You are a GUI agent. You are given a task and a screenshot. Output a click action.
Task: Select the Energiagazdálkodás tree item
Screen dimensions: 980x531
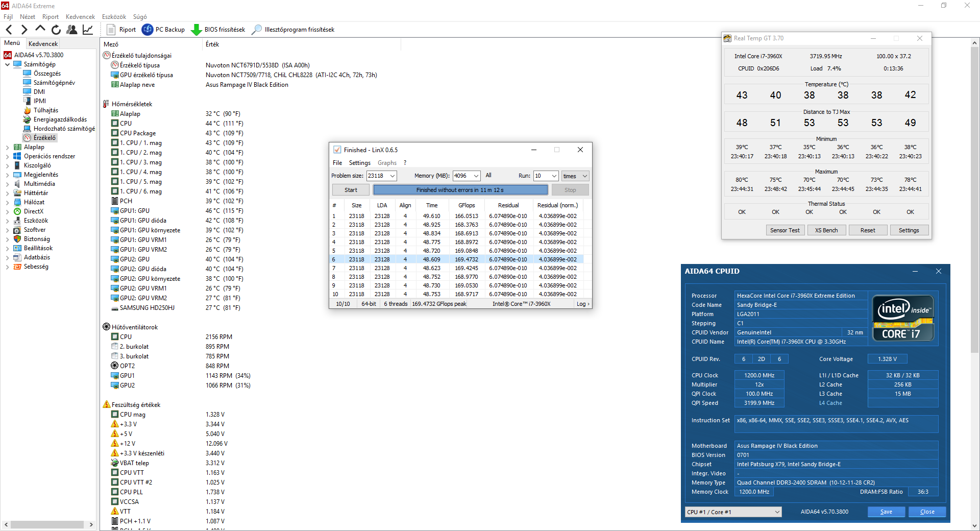click(60, 119)
